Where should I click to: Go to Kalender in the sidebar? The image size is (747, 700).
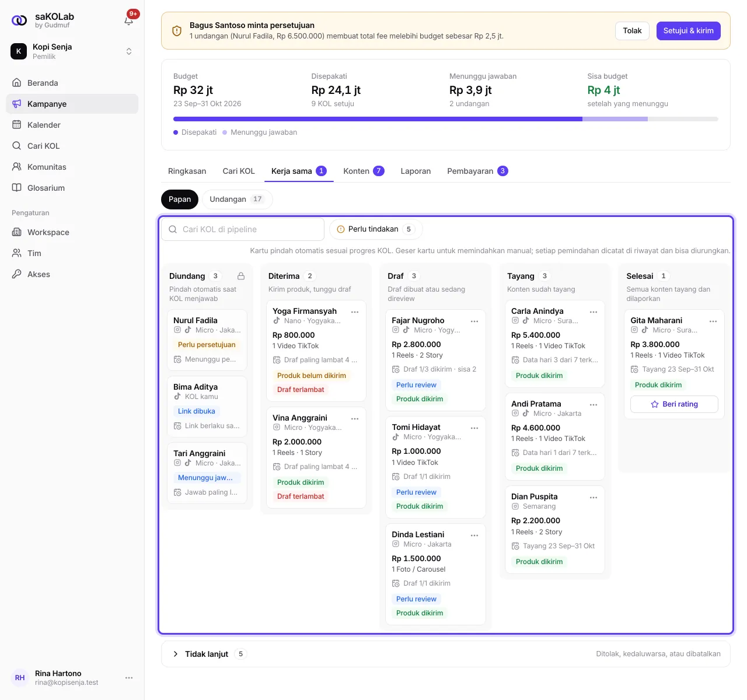tap(72, 125)
